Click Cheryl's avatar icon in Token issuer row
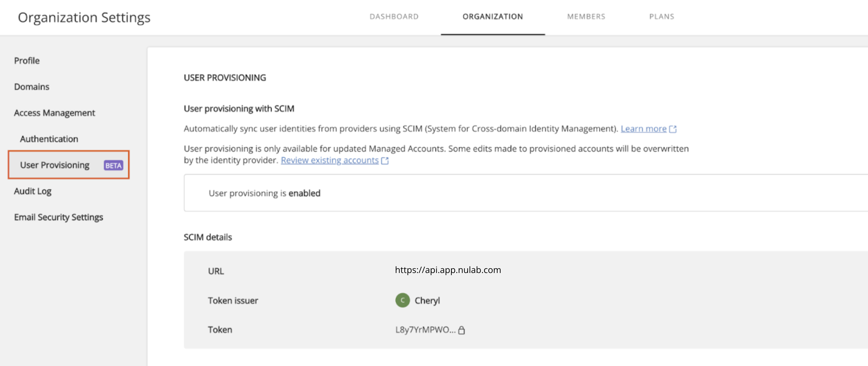The height and width of the screenshot is (366, 868). [402, 300]
